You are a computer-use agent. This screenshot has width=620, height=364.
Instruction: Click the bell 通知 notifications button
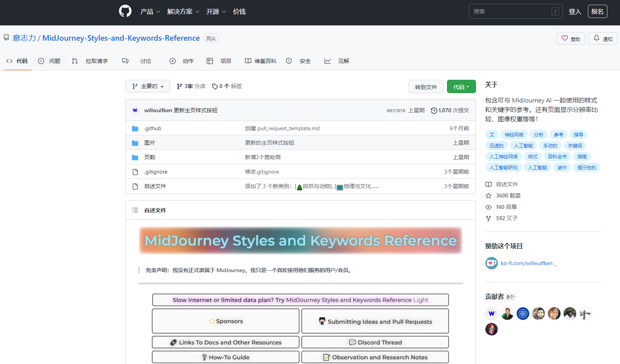pyautogui.click(x=603, y=39)
